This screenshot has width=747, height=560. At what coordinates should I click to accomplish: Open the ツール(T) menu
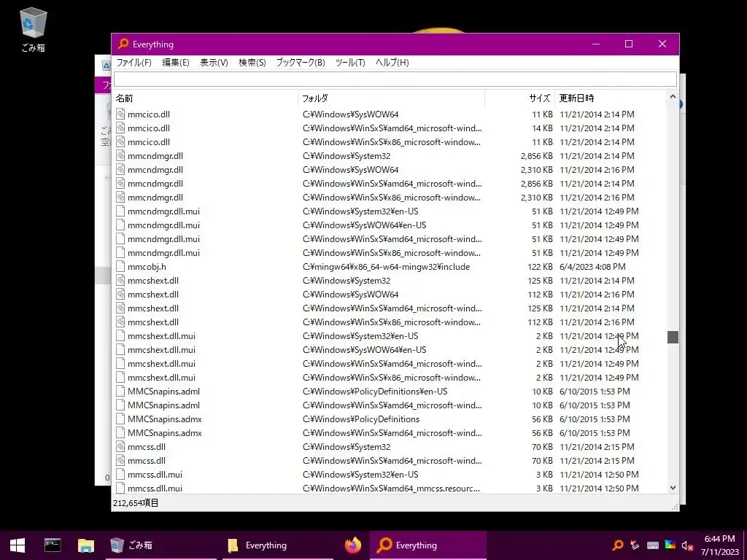(350, 63)
